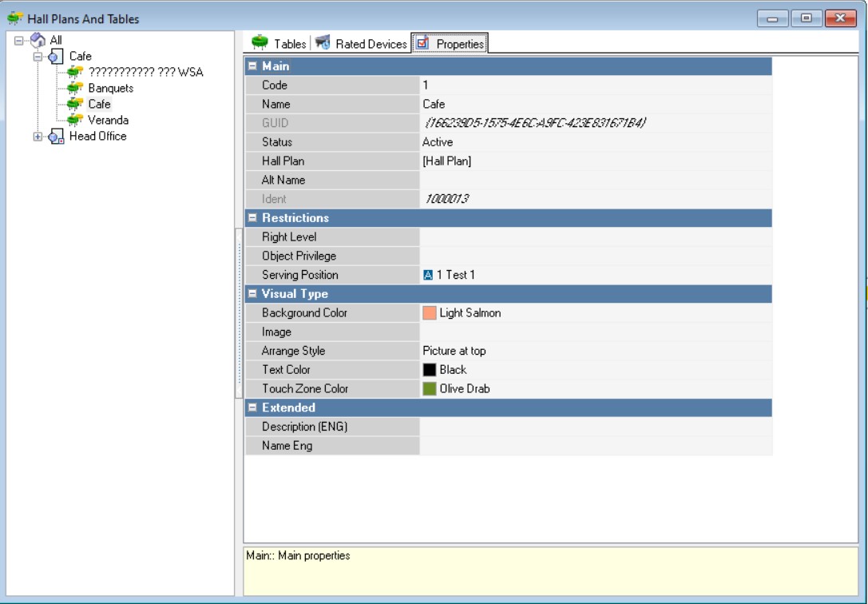
Task: Click the table icon beside ??????????? ??? WSA
Action: [x=75, y=72]
